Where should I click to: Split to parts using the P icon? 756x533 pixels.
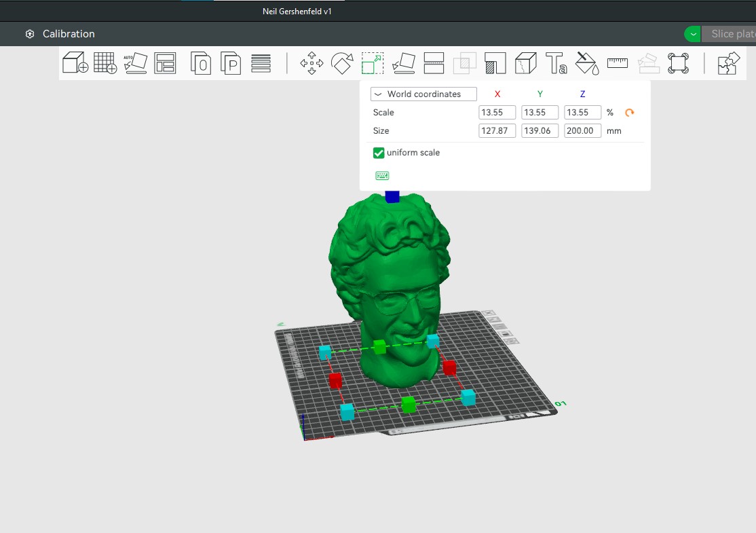click(x=231, y=63)
